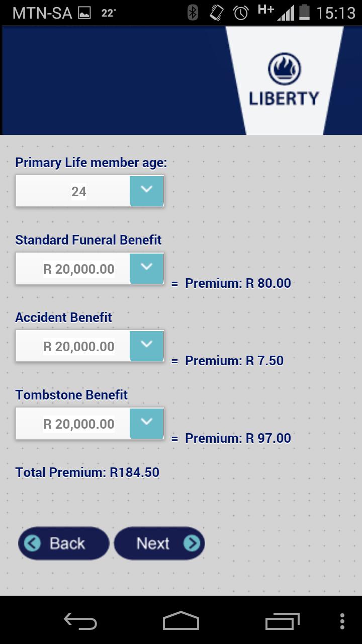
Task: Tap the battery status icon
Action: [x=304, y=13]
